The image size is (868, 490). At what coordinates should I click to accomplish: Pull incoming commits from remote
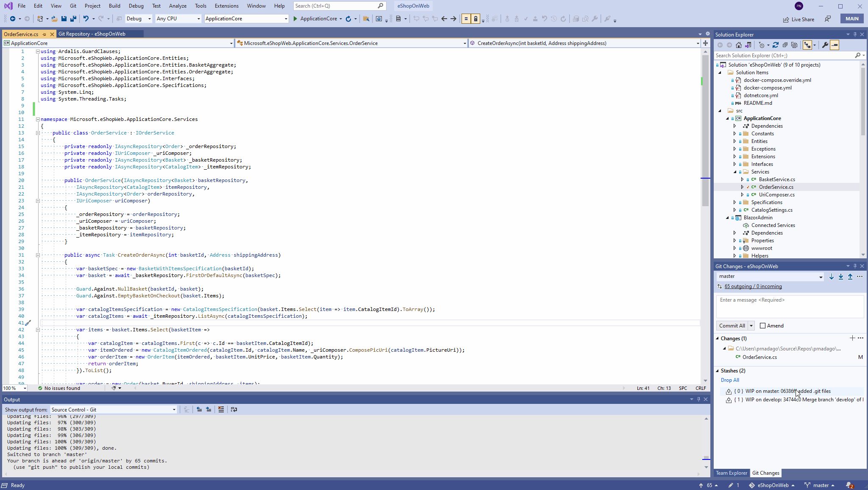point(840,277)
